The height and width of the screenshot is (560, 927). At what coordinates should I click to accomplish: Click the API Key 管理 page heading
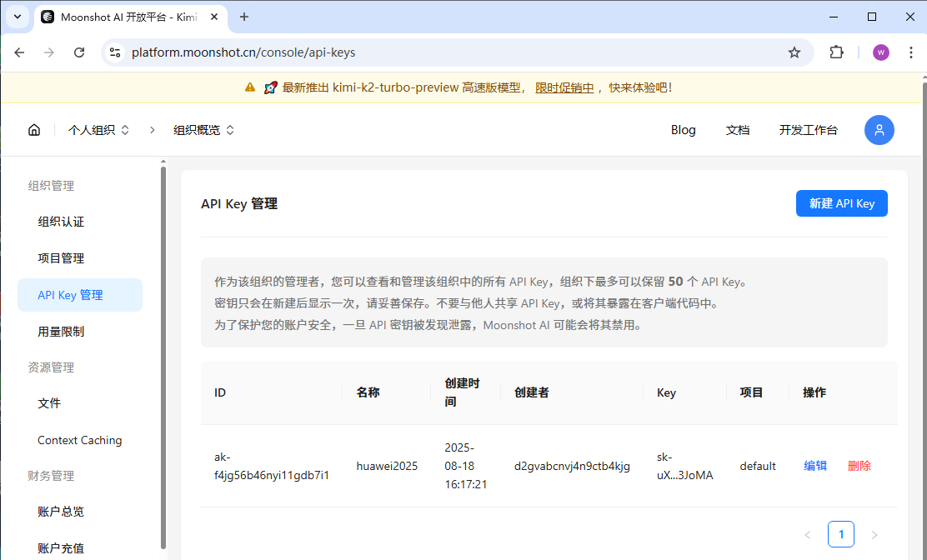pyautogui.click(x=239, y=204)
